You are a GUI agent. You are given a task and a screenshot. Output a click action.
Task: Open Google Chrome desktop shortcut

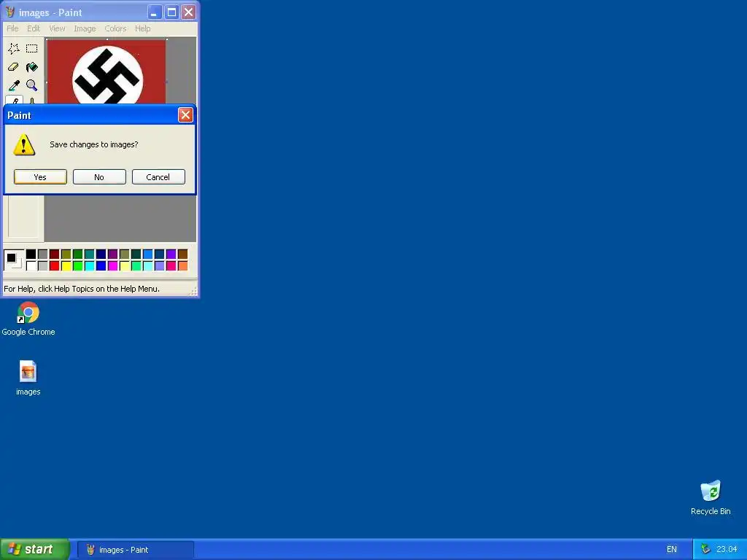(x=28, y=319)
